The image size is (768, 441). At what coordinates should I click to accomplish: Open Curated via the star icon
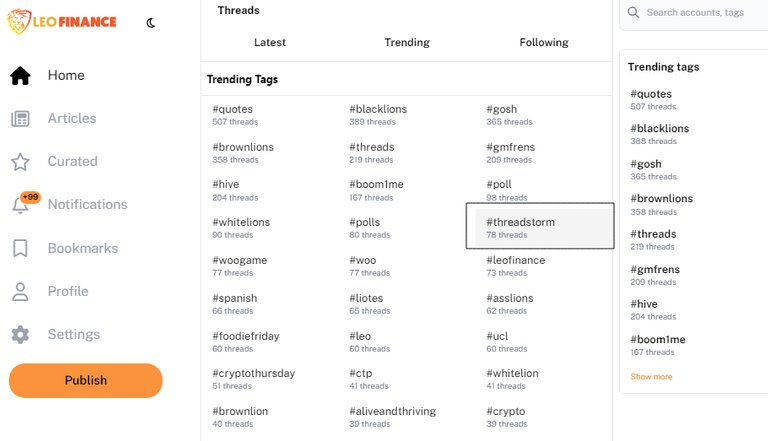click(x=20, y=162)
